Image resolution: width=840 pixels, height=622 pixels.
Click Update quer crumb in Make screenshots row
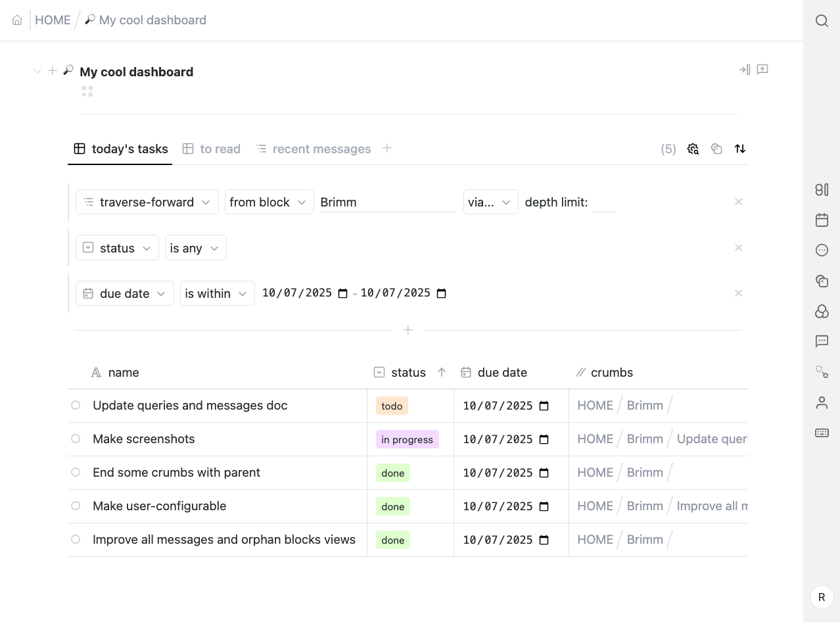(x=712, y=439)
